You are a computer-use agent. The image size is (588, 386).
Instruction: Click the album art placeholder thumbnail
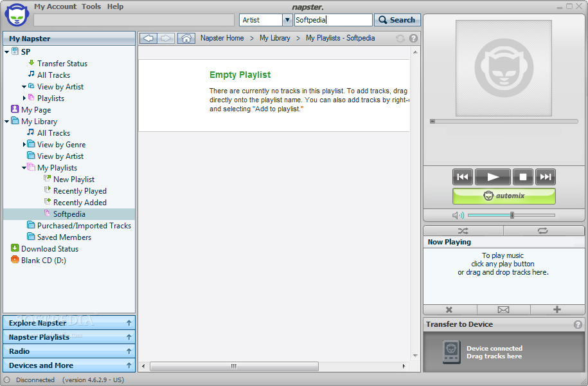tap(504, 68)
